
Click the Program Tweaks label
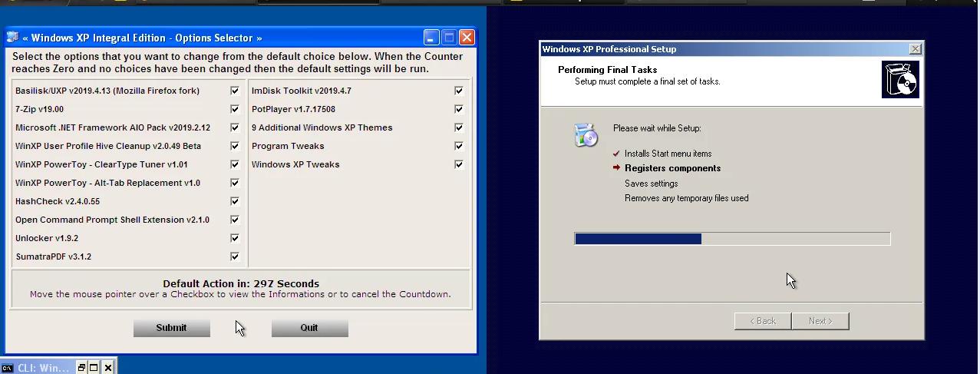pyautogui.click(x=288, y=146)
